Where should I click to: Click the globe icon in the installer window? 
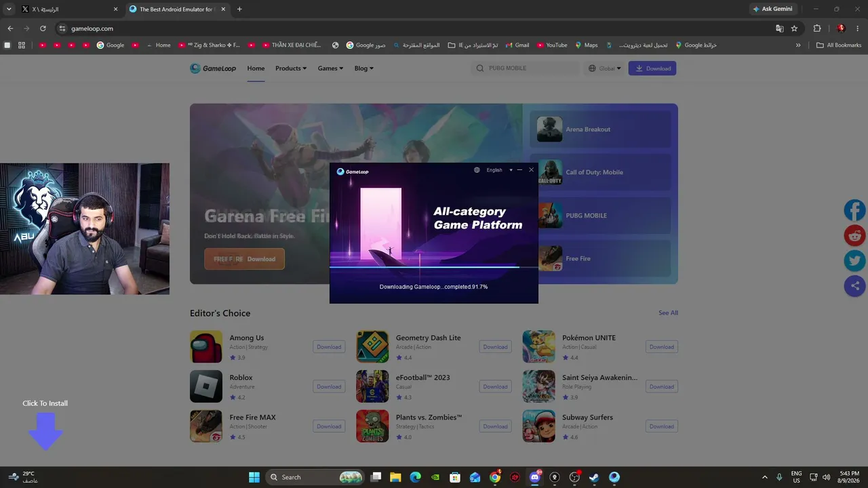pyautogui.click(x=477, y=170)
